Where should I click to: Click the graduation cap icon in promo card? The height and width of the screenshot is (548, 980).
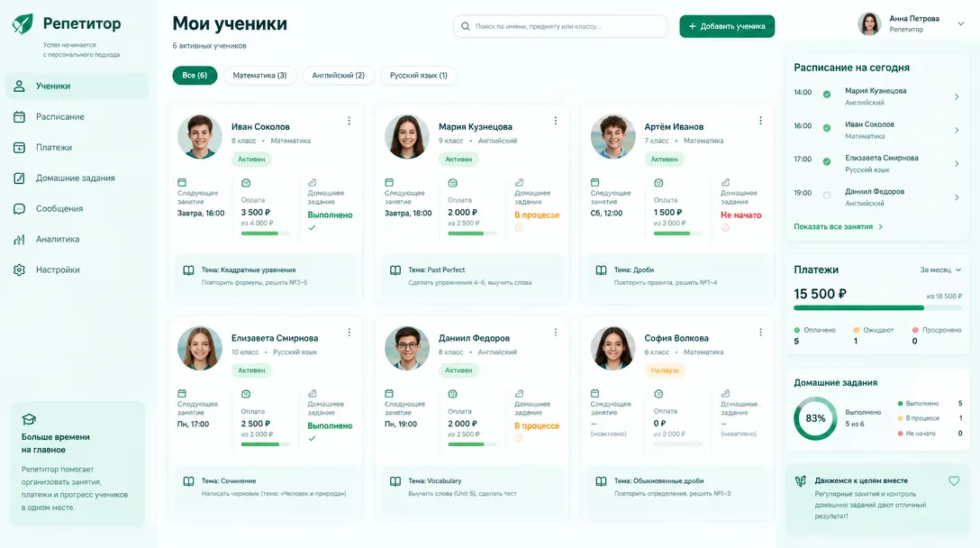click(x=29, y=419)
